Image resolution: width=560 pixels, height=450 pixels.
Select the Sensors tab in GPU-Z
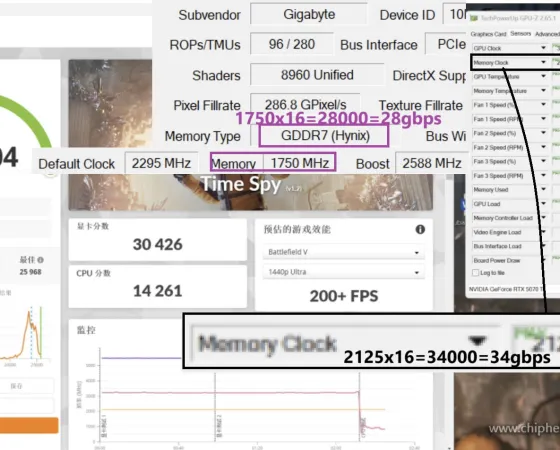520,33
